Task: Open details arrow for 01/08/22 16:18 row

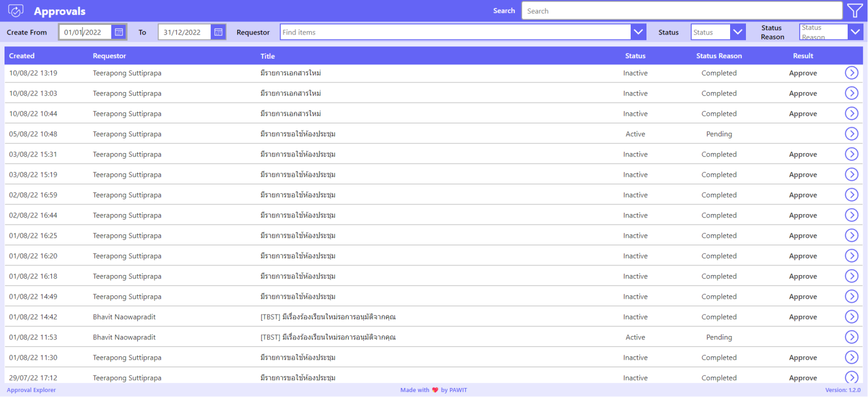Action: pos(852,276)
